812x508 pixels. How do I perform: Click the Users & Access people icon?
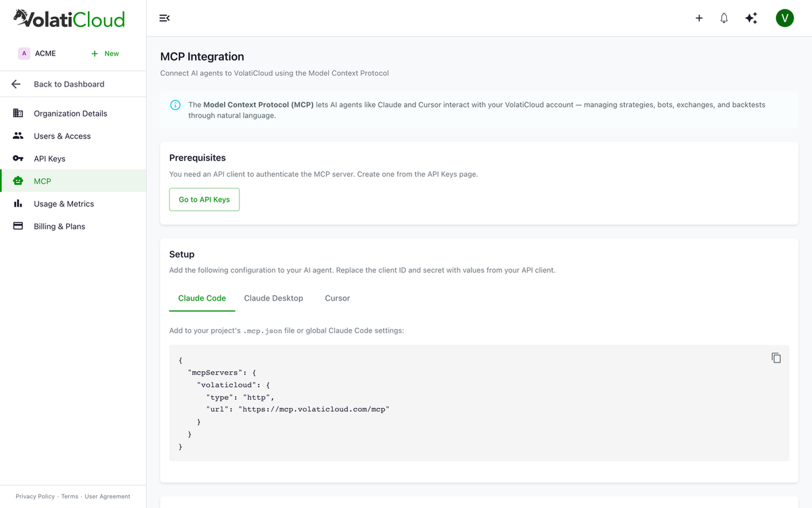click(18, 135)
